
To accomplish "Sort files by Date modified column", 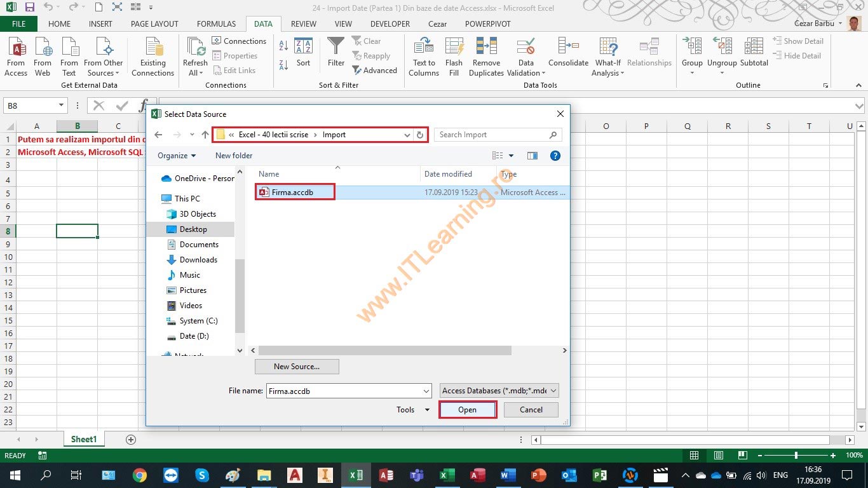I will point(448,174).
